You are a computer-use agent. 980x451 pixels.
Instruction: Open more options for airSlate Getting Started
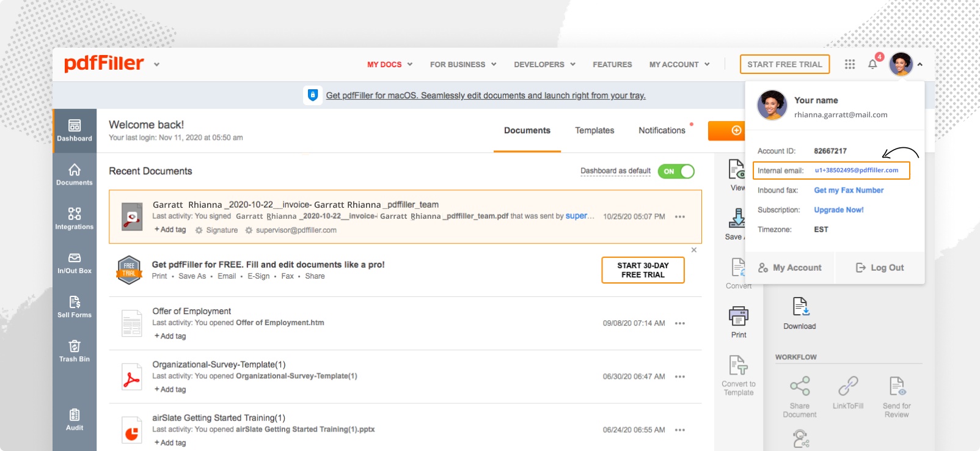680,430
